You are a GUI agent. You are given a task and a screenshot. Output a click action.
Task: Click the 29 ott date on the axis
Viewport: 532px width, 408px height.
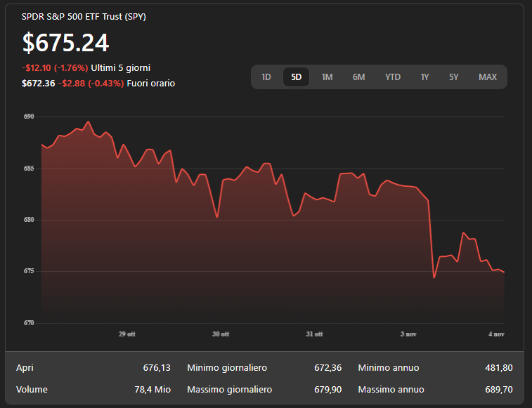(x=126, y=334)
